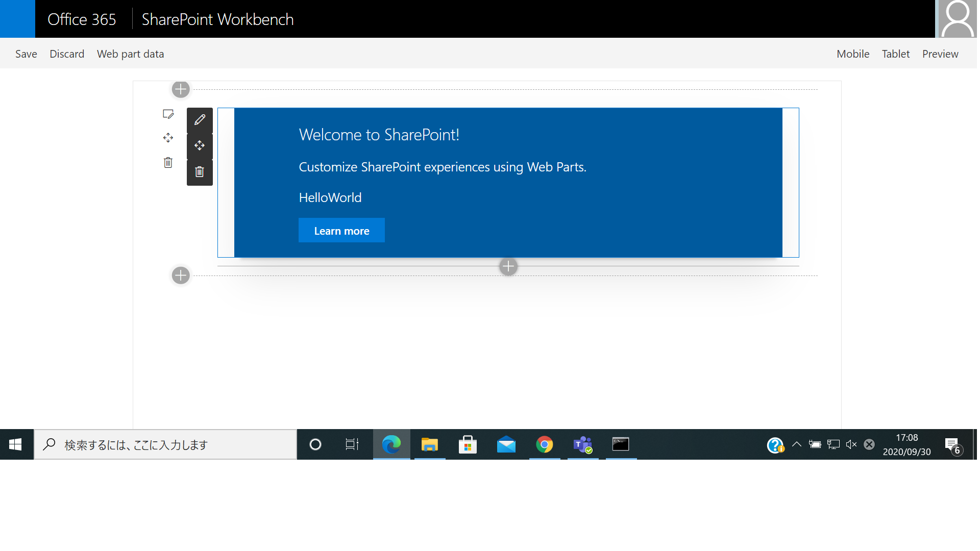
Task: Click the Learn more button
Action: tap(341, 230)
